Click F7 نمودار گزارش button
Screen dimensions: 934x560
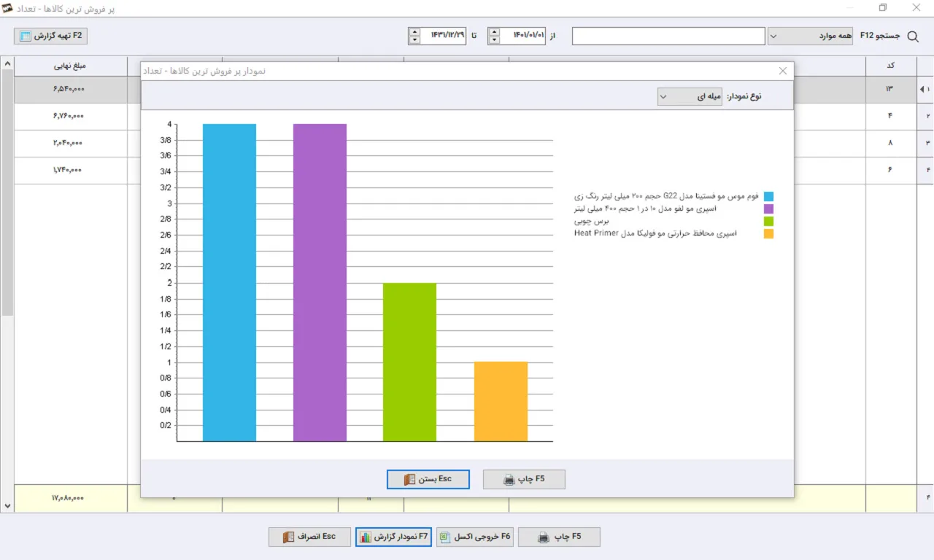394,537
